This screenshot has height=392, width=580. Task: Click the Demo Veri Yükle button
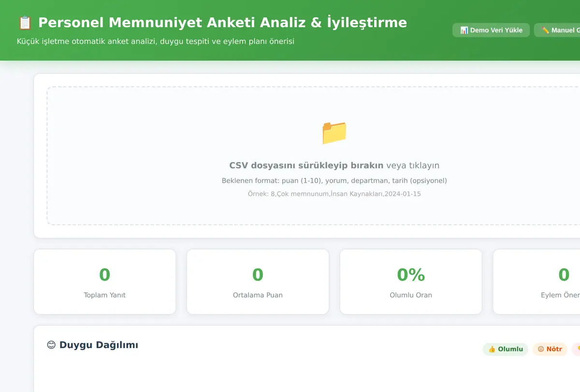pyautogui.click(x=491, y=30)
